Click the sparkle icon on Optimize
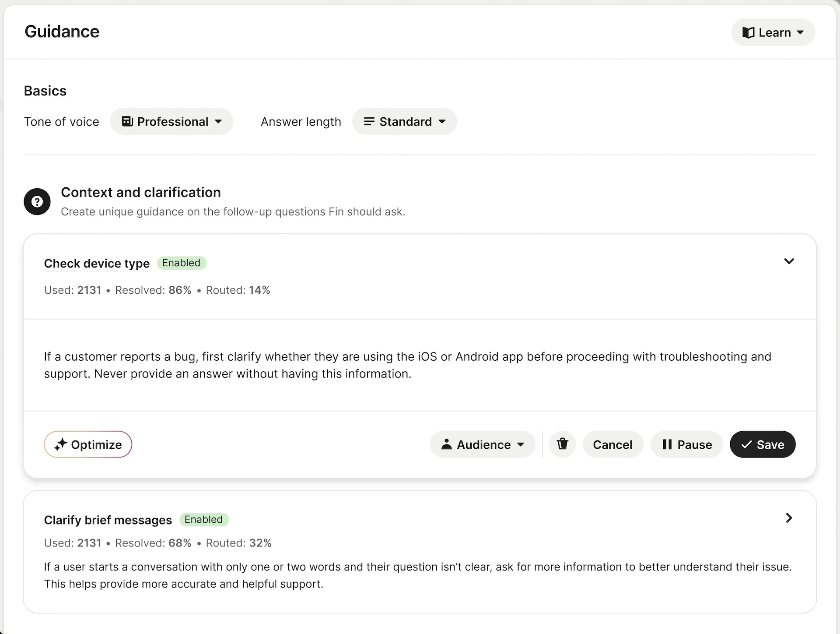840x634 pixels. coord(60,444)
